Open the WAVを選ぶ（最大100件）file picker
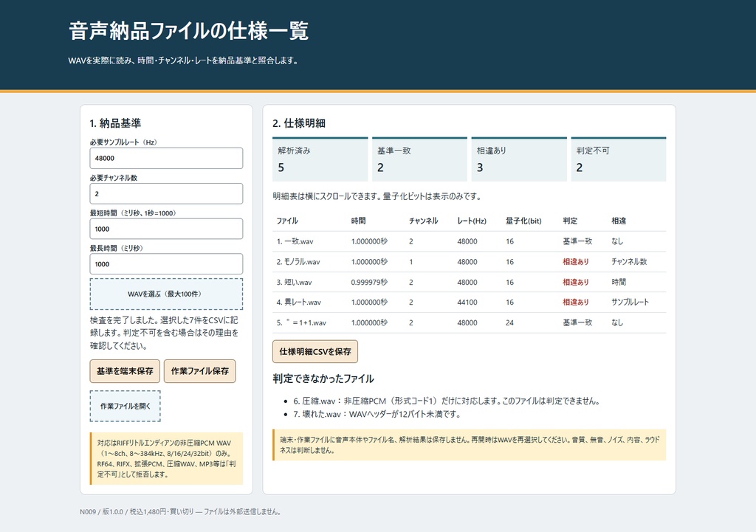The image size is (756, 532). pyautogui.click(x=166, y=294)
